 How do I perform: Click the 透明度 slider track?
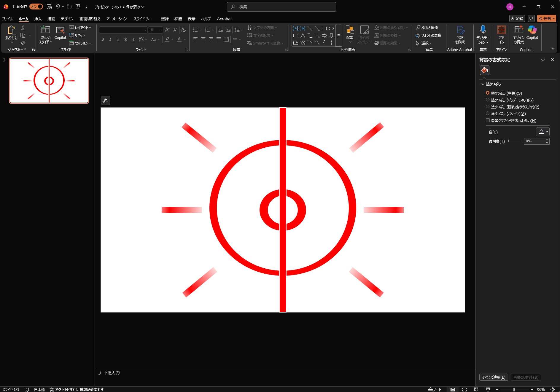point(515,141)
